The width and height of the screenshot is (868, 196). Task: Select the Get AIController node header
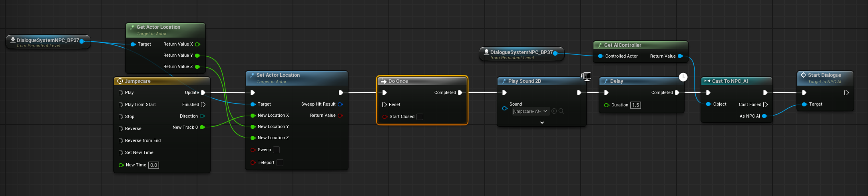point(640,45)
